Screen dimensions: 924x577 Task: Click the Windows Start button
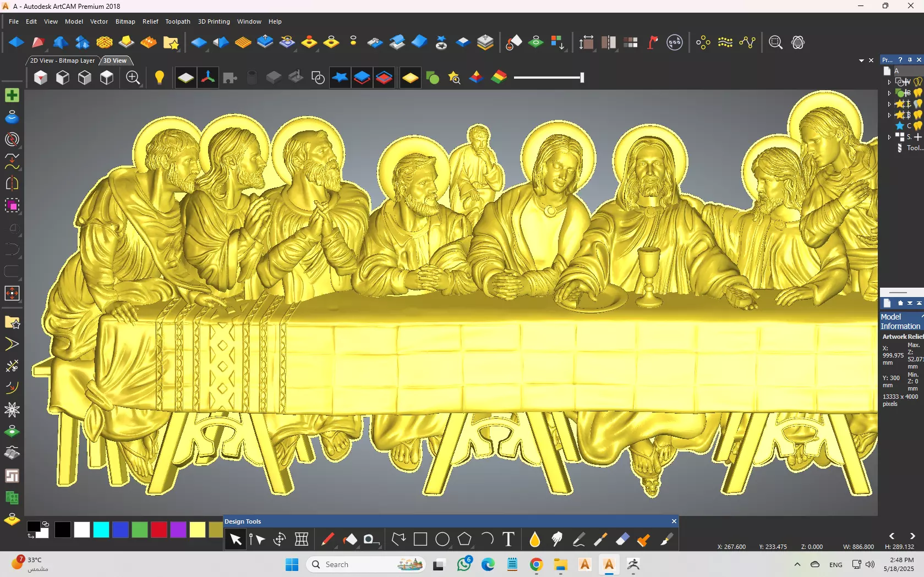[292, 564]
